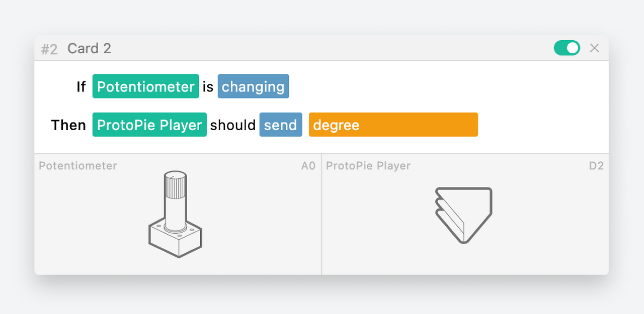Click the Potentiometer panel label

(x=78, y=166)
